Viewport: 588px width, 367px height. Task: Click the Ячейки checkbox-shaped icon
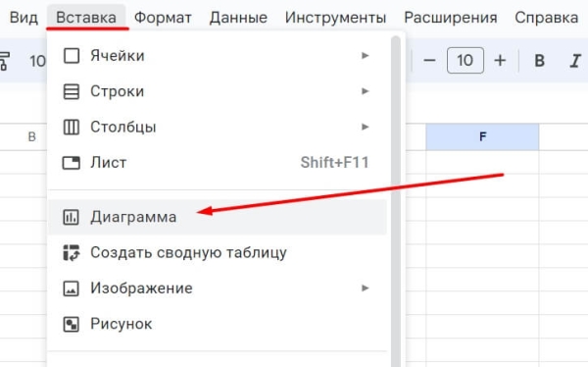(x=72, y=56)
